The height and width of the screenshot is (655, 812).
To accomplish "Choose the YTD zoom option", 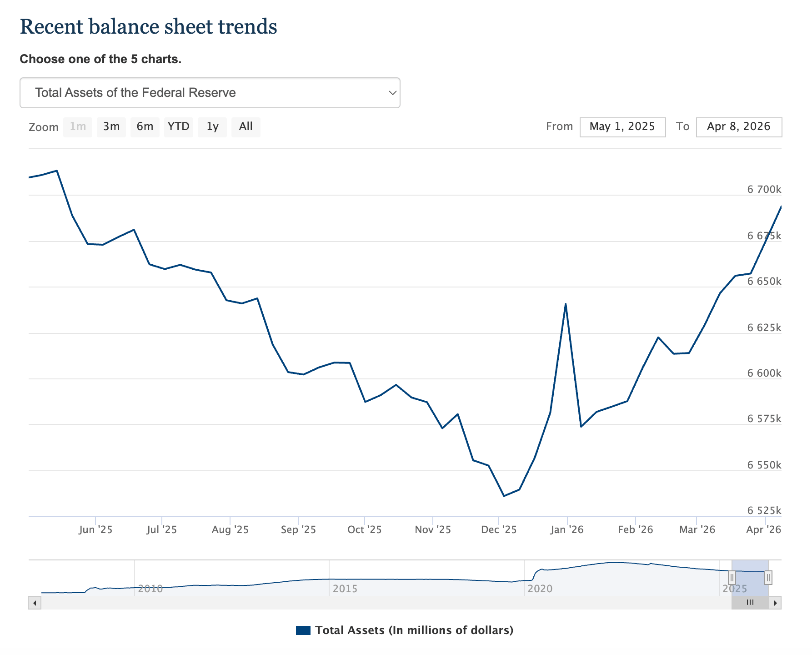I will [178, 127].
